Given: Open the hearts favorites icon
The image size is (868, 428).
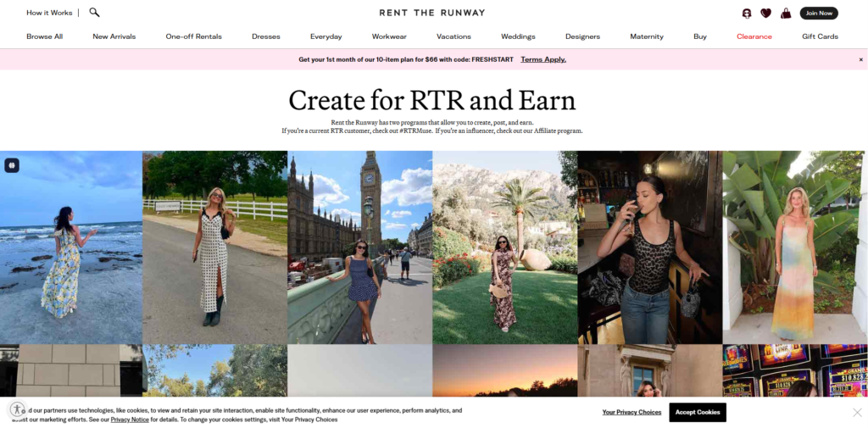Looking at the screenshot, I should pos(765,14).
